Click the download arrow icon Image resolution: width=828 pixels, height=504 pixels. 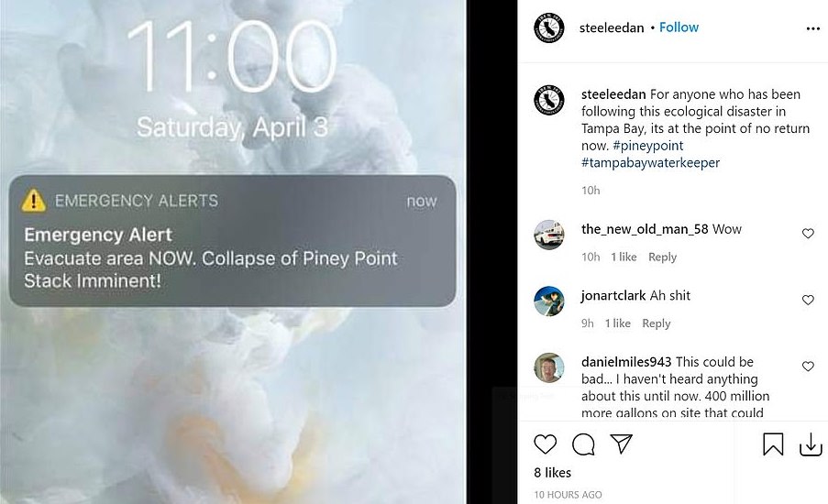(810, 444)
